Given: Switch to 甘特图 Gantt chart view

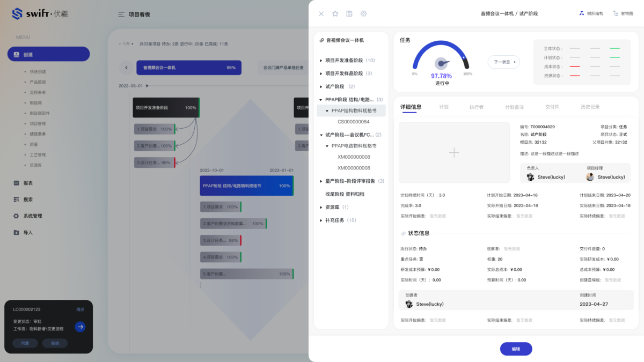Looking at the screenshot, I should click(x=623, y=13).
